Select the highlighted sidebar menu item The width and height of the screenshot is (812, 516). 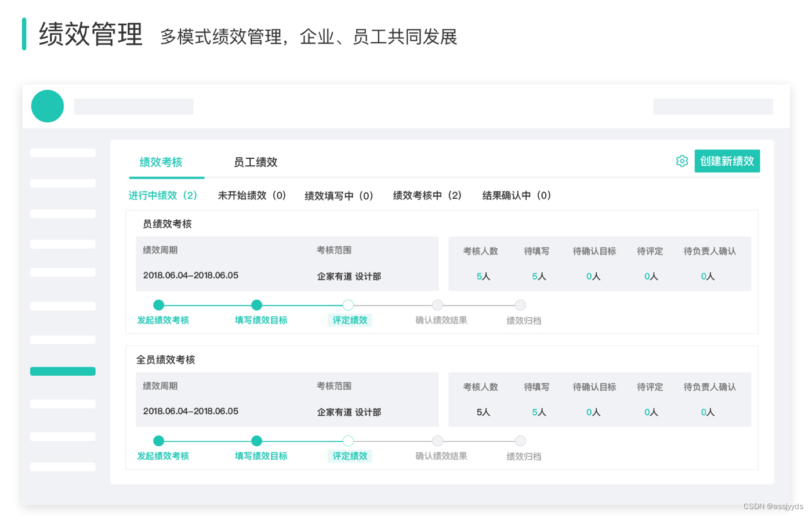(63, 371)
